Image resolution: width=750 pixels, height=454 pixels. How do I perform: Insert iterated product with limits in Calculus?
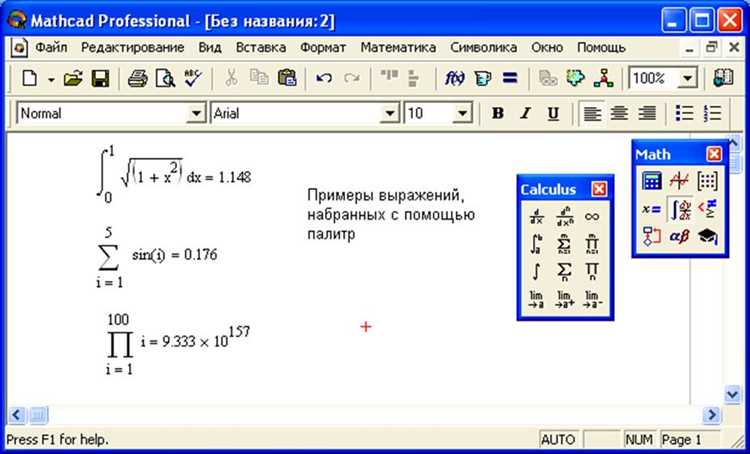[592, 244]
